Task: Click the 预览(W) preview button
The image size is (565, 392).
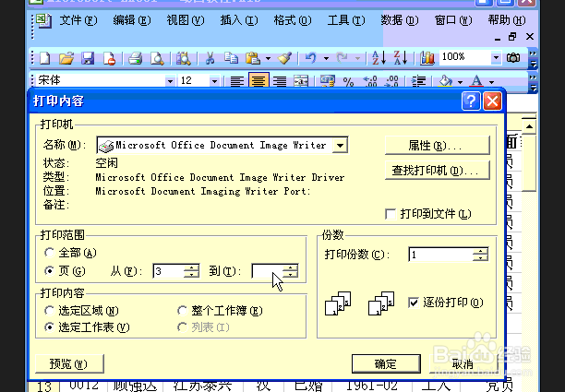Action: (x=69, y=364)
